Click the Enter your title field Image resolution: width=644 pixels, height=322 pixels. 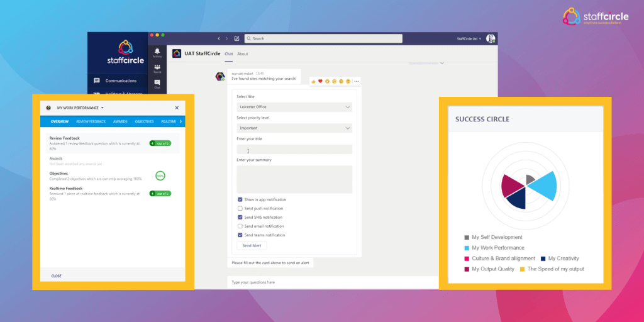click(x=294, y=149)
